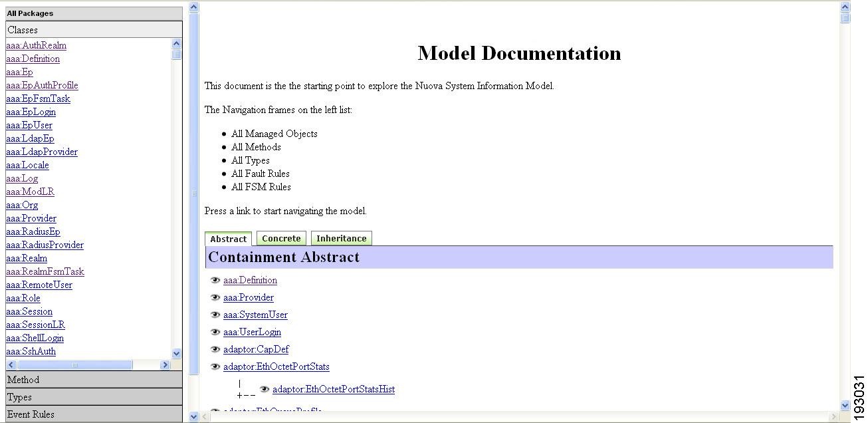Open aaa:EpUser class link
This screenshot has width=868, height=423.
point(29,125)
